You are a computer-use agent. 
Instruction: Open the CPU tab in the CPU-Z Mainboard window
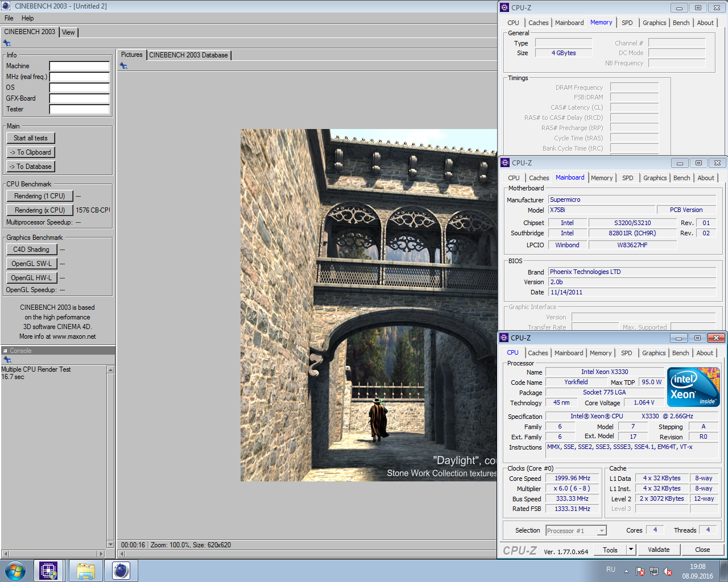pos(514,178)
